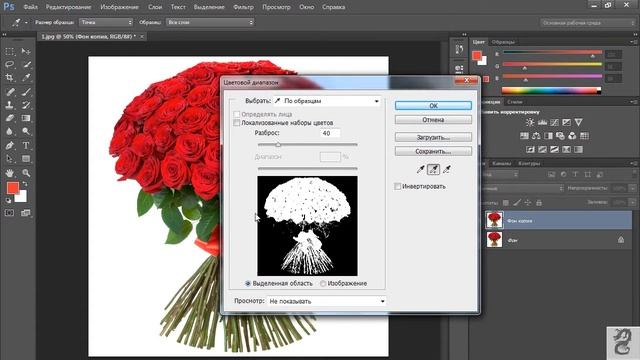This screenshot has height=360, width=640.
Task: Click the Сохранить... button
Action: click(433, 151)
